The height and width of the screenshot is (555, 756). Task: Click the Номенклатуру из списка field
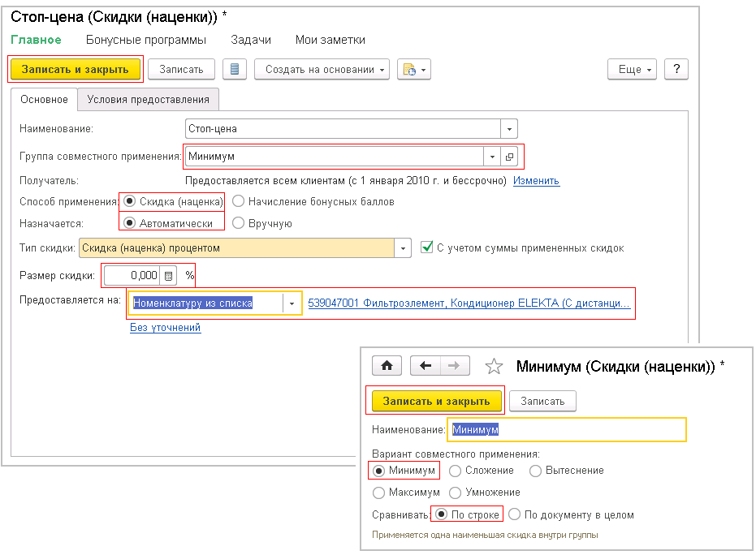pyautogui.click(x=206, y=303)
